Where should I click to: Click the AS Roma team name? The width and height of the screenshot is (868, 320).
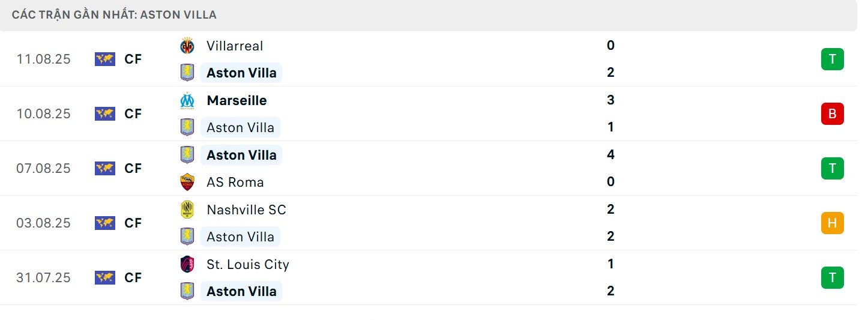[235, 182]
